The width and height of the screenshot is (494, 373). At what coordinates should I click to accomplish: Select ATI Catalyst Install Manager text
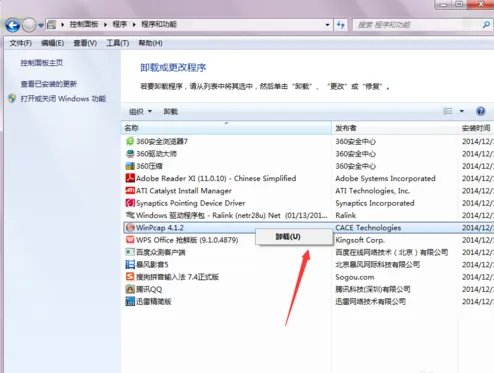184,191
